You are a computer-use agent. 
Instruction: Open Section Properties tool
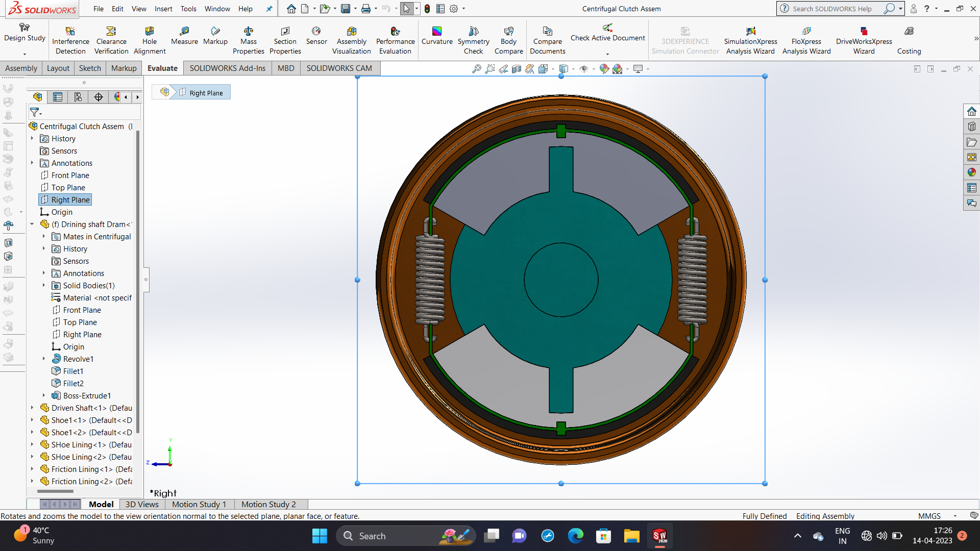(x=285, y=40)
